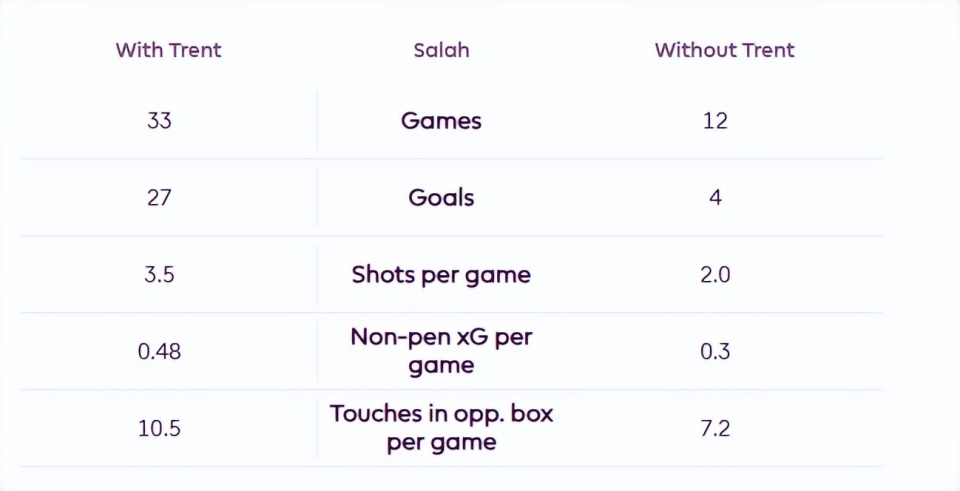This screenshot has height=491, width=960.
Task: Click the 2.0 shots per game value
Action: click(715, 274)
